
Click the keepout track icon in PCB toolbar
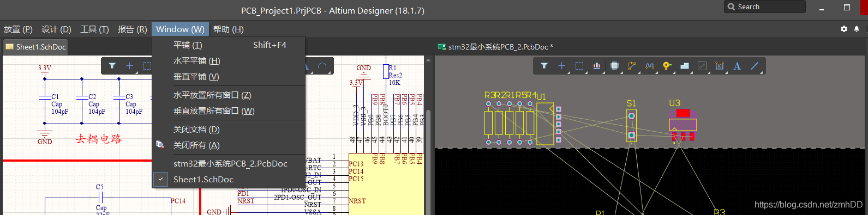[x=702, y=66]
